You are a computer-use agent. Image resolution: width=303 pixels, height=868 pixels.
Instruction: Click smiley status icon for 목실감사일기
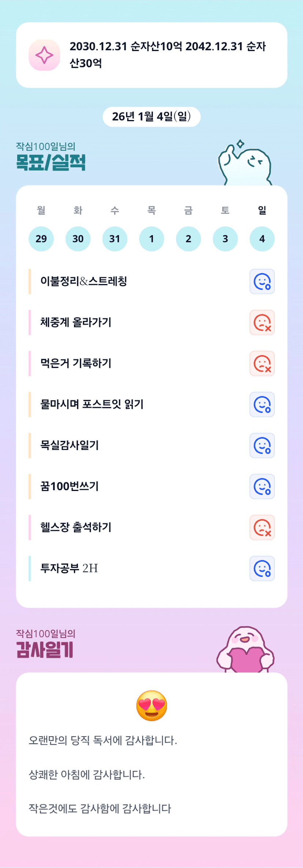pos(262,446)
